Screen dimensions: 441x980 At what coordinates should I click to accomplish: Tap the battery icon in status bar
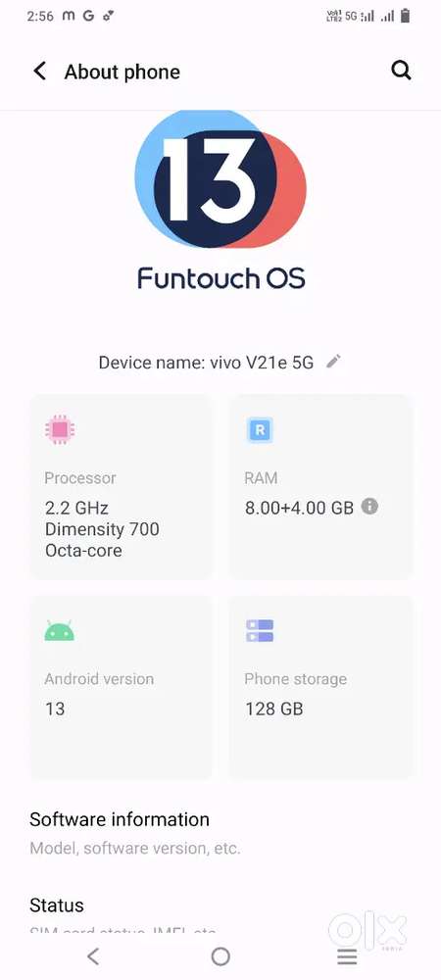406,17
